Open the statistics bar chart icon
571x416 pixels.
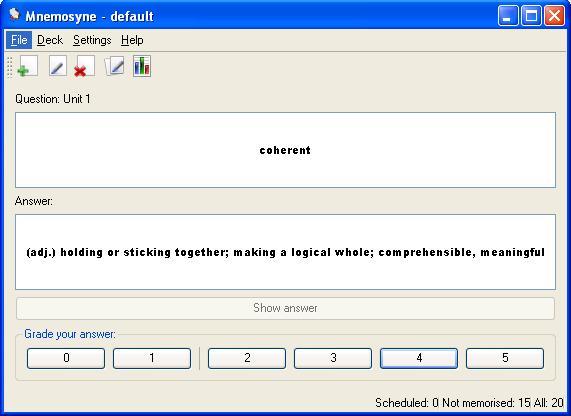142,66
